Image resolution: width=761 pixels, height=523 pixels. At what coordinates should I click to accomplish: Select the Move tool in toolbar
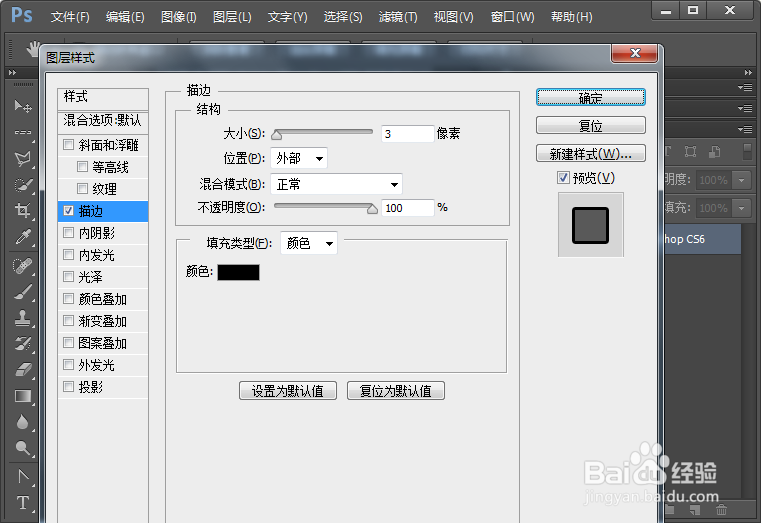coord(22,106)
